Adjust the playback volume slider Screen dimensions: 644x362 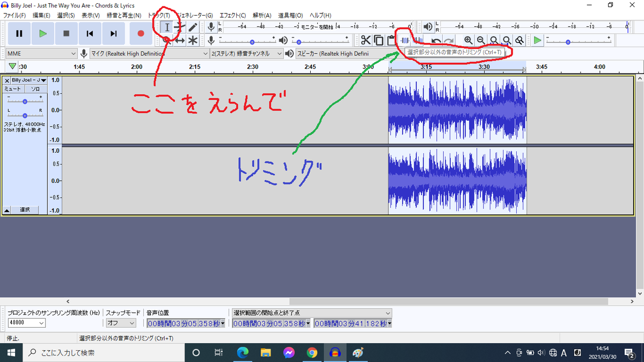(x=319, y=40)
